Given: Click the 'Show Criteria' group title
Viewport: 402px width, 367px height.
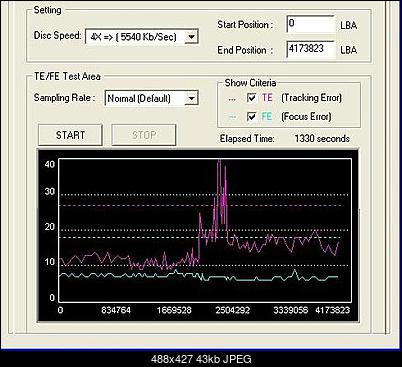Looking at the screenshot, I should click(250, 83).
